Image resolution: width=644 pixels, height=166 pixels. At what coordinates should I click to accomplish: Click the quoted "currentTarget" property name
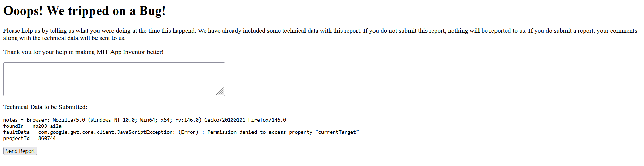click(337, 132)
